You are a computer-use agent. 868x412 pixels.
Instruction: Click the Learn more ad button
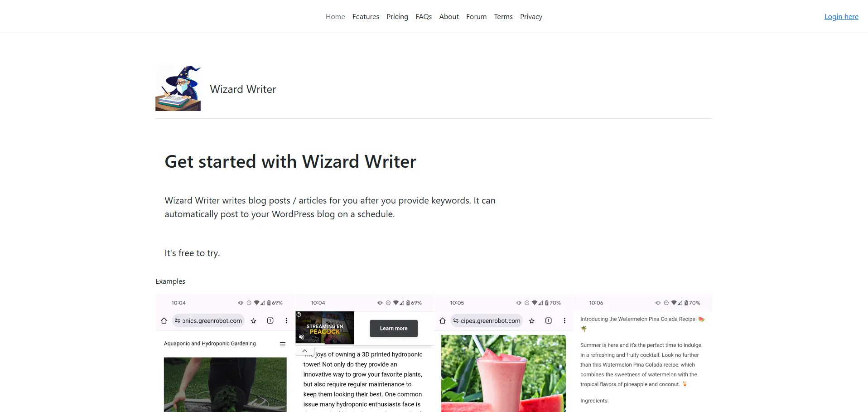(x=394, y=329)
